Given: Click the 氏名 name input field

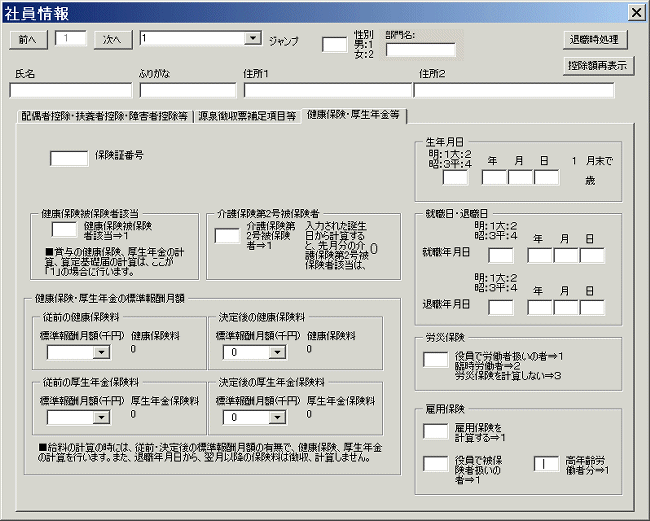Looking at the screenshot, I should pyautogui.click(x=70, y=90).
